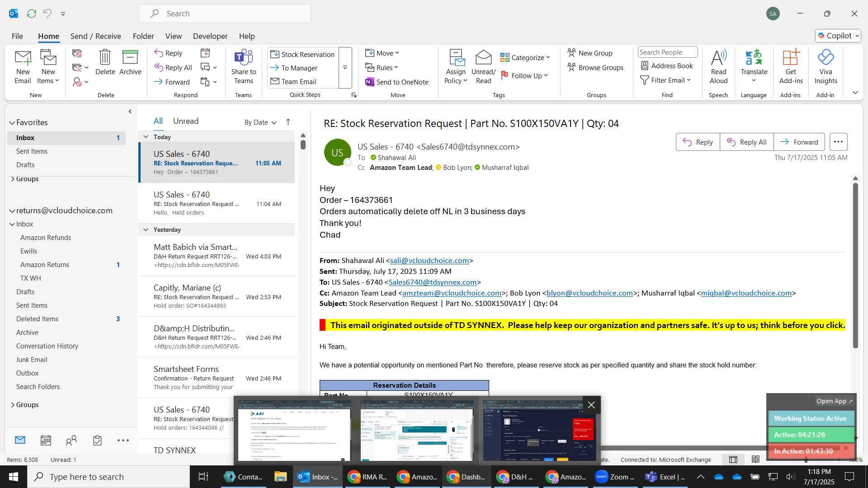The height and width of the screenshot is (488, 868).
Task: Click the message list scrollbar
Action: click(x=303, y=145)
